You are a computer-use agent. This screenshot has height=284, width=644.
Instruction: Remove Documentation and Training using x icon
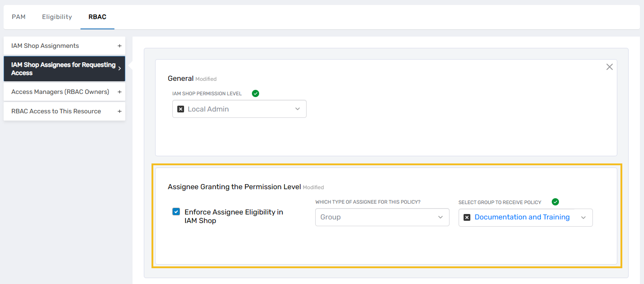467,218
